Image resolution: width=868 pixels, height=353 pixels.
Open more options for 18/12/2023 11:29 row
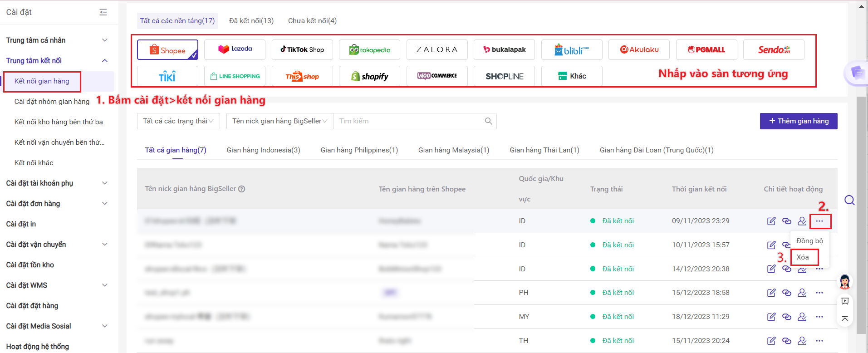[819, 317]
